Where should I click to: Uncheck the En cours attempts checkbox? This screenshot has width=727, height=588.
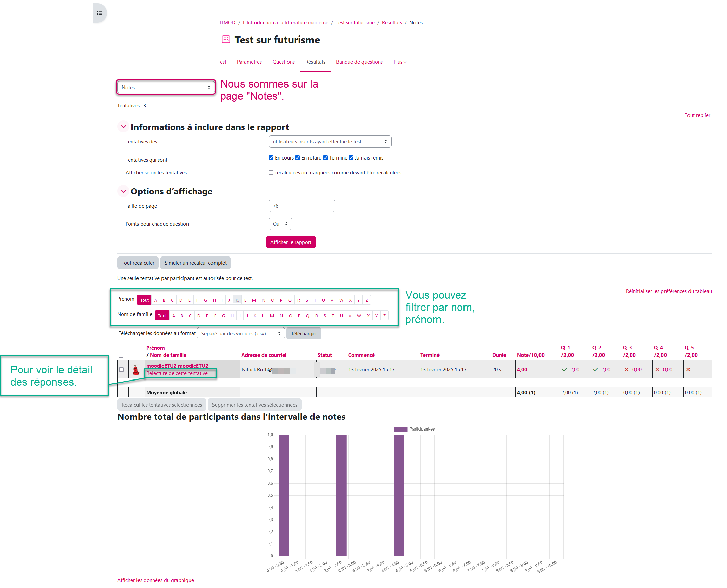click(x=271, y=158)
